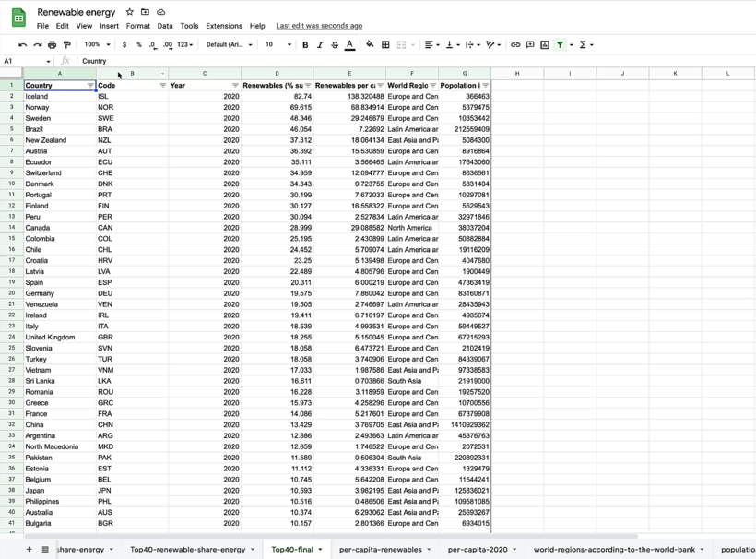Increase decimal places icon
The image size is (756, 559).
point(167,45)
